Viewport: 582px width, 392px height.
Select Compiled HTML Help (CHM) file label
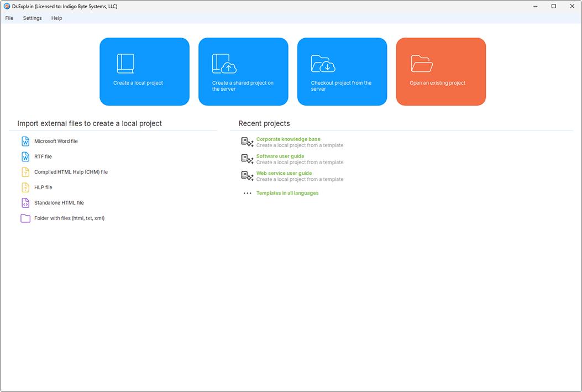71,173
